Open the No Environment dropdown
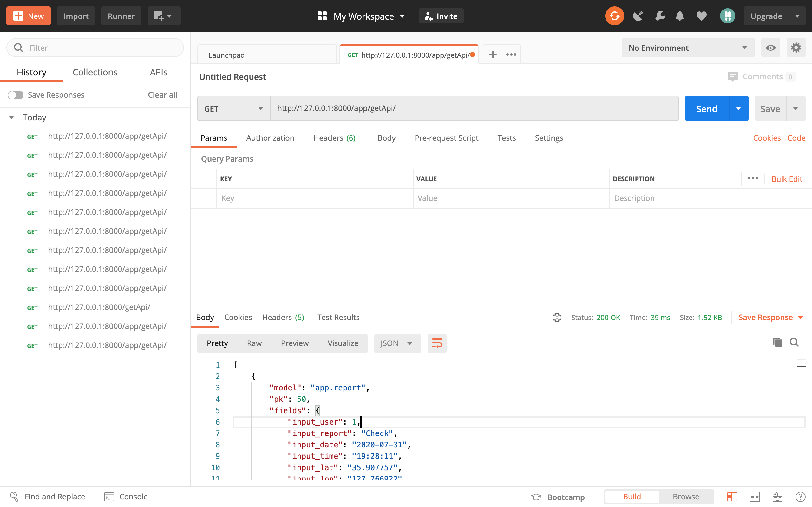The height and width of the screenshot is (507, 812). pyautogui.click(x=688, y=48)
